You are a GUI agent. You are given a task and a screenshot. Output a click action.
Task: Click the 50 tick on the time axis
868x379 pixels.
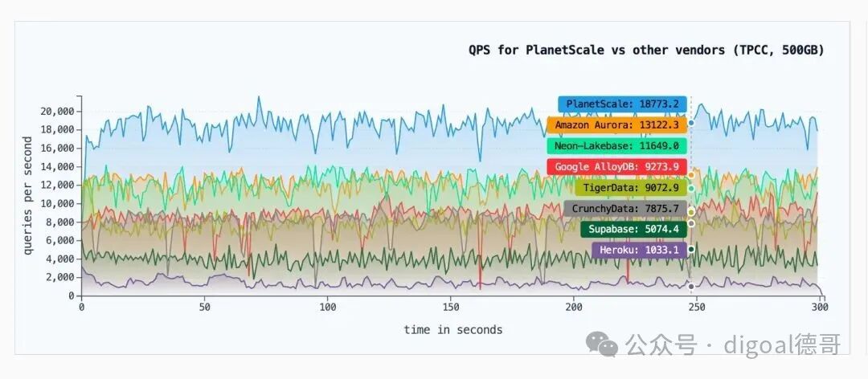tap(205, 307)
